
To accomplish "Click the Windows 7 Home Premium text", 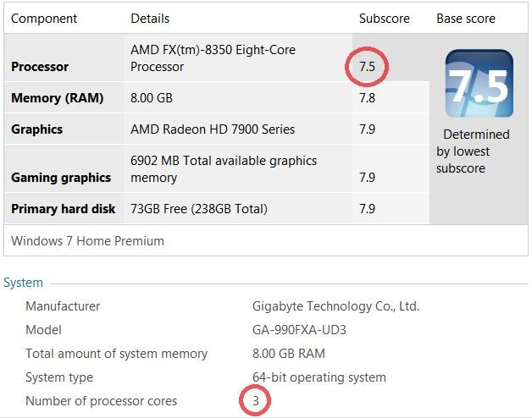I will coord(87,240).
